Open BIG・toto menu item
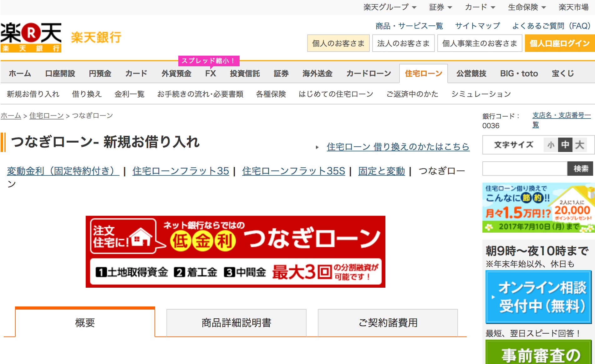 519,73
